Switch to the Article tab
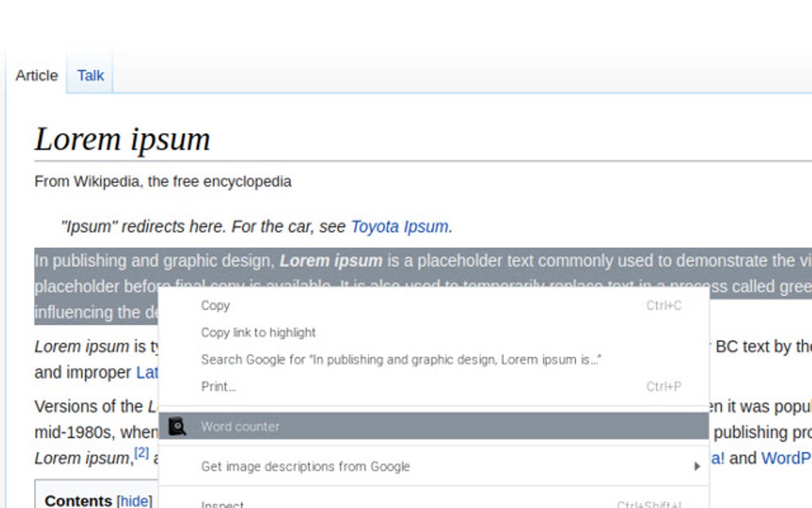Screen dimensions: 812x508 (36, 75)
